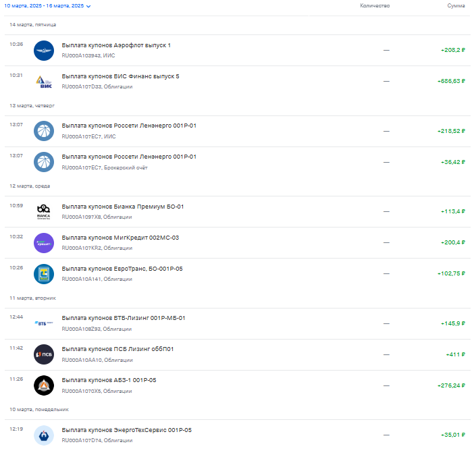Click the ISIN RU000A10A141, Облигации
This screenshot has height=455, width=476.
point(97,279)
